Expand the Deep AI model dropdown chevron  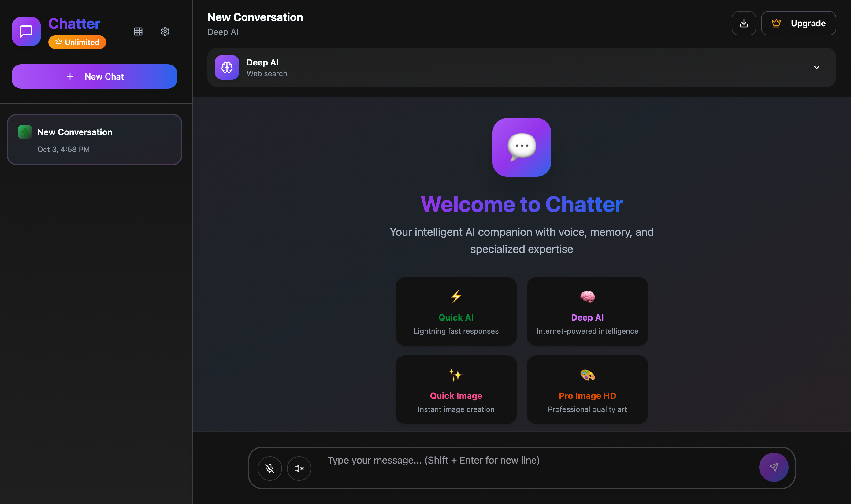coord(817,67)
